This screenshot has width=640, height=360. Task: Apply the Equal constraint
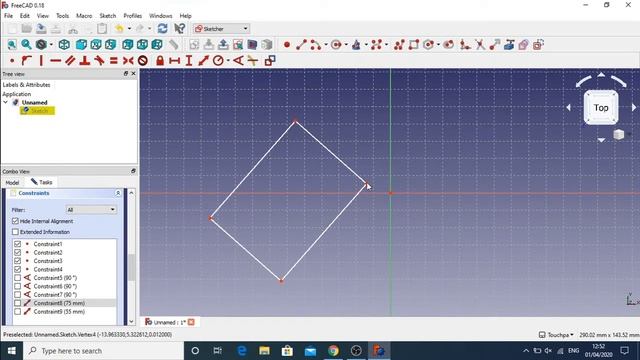(113, 61)
